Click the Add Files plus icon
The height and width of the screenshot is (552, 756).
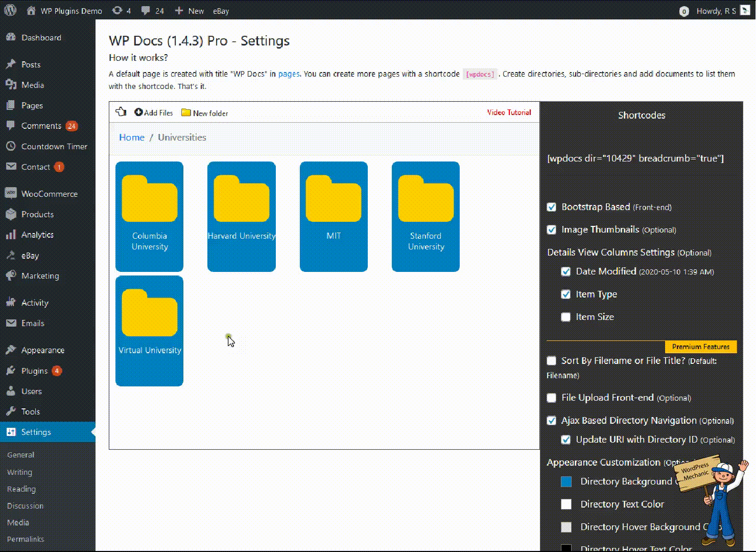(x=138, y=112)
